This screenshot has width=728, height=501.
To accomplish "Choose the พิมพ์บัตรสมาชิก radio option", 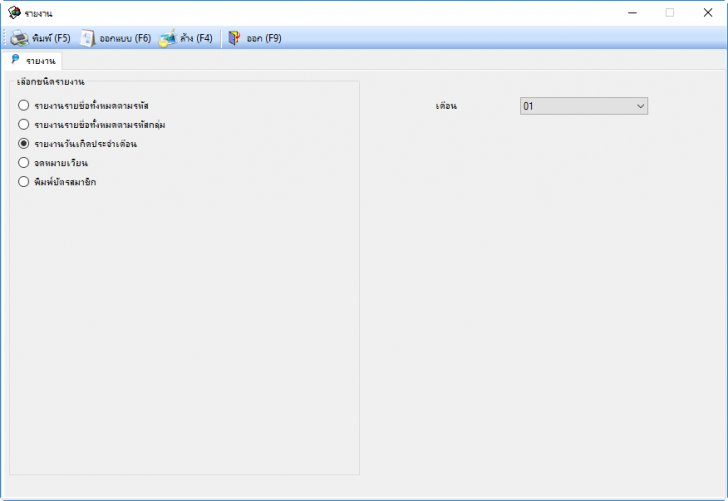I will (x=24, y=182).
